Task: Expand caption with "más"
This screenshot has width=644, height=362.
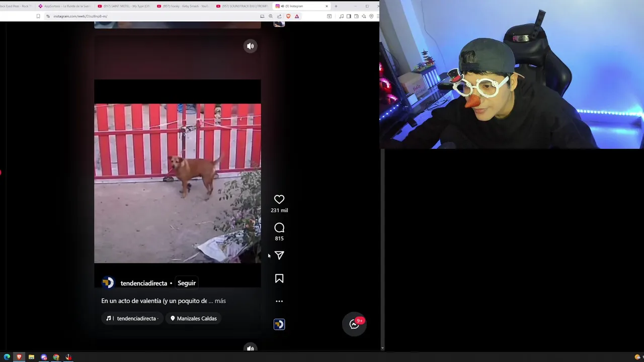Action: pos(220,301)
